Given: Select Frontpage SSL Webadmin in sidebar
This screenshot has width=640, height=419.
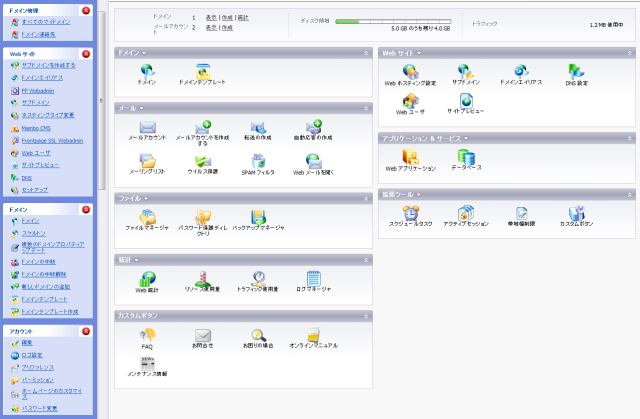Looking at the screenshot, I should (52, 141).
